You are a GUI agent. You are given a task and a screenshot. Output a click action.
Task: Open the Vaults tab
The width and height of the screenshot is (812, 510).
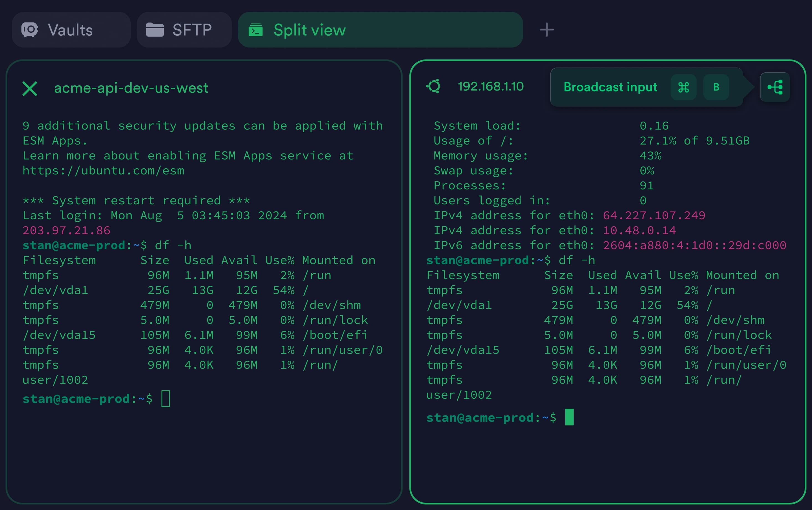tap(71, 30)
